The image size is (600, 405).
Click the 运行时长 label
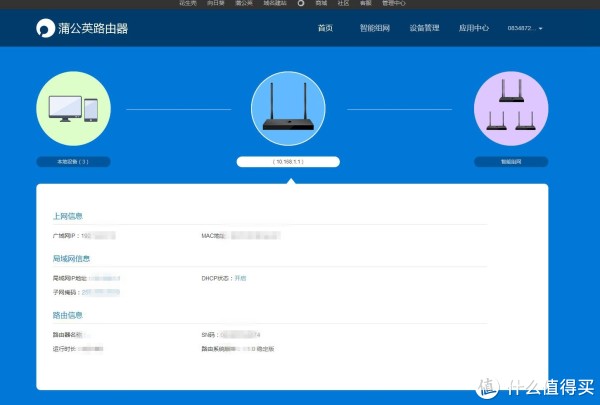click(64, 349)
